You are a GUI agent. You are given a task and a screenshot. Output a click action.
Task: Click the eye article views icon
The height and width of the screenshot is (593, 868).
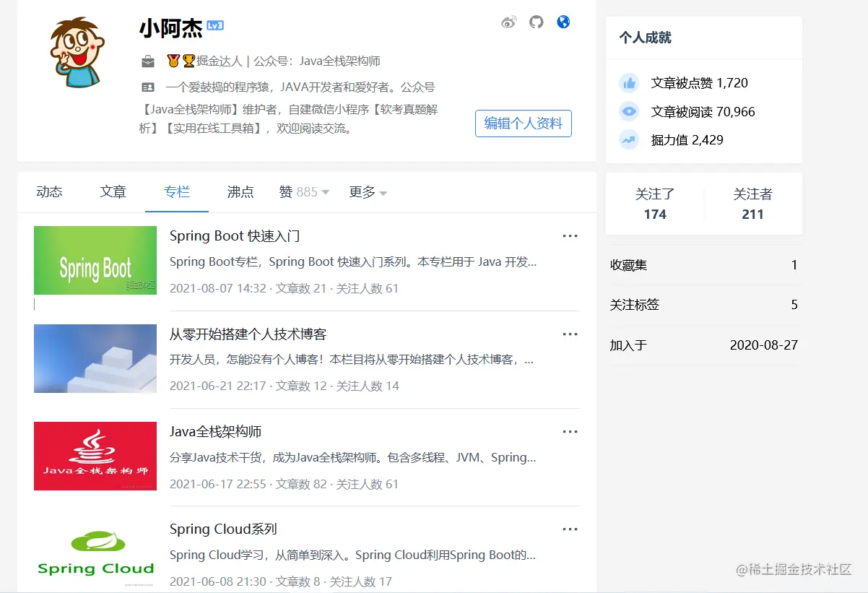[x=630, y=112]
